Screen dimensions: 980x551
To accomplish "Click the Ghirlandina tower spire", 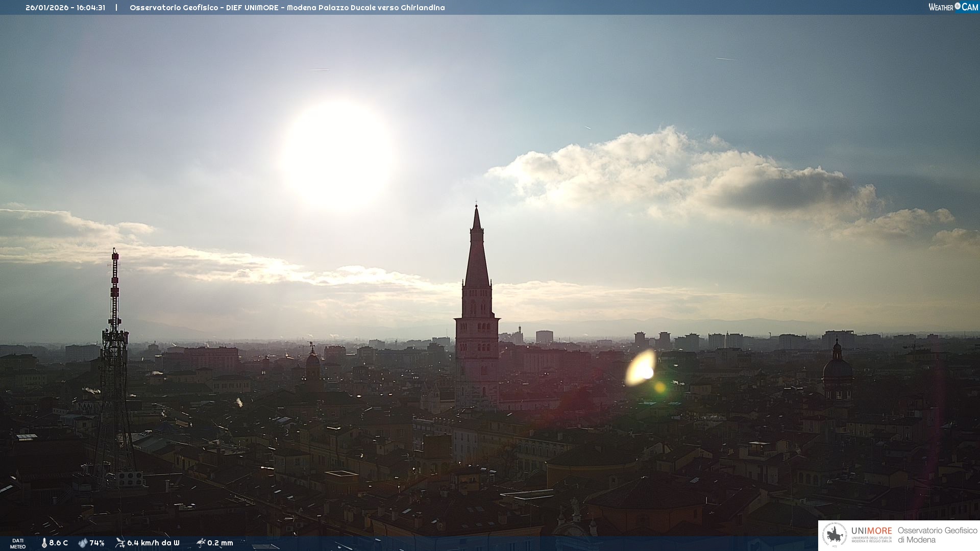I will tap(477, 255).
